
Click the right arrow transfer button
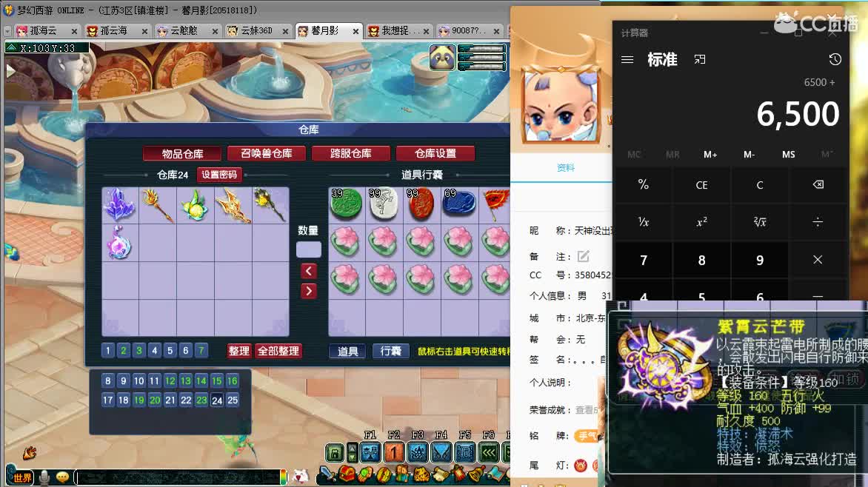308,291
